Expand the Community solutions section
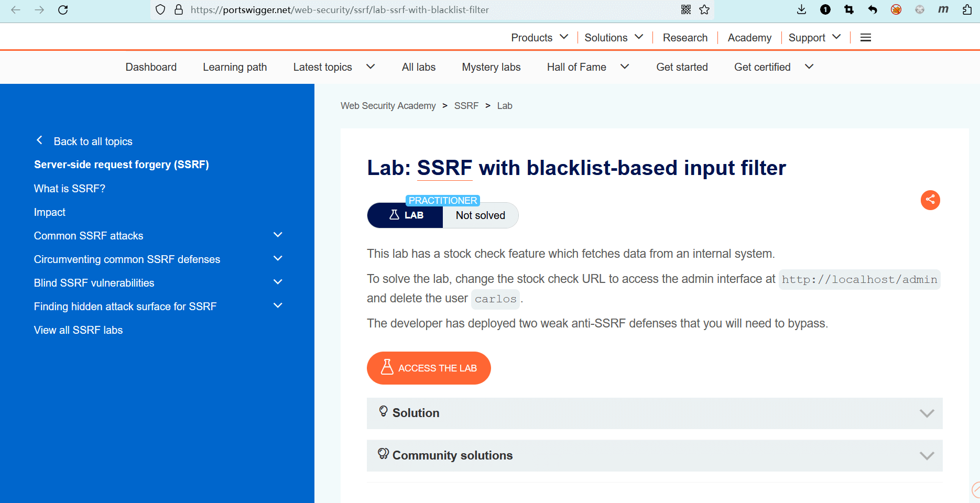 [654, 455]
